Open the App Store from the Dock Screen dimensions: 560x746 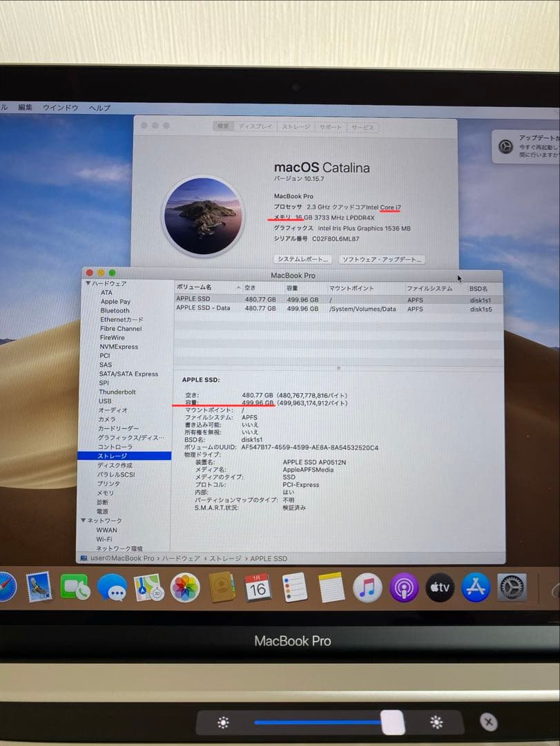[x=475, y=589]
